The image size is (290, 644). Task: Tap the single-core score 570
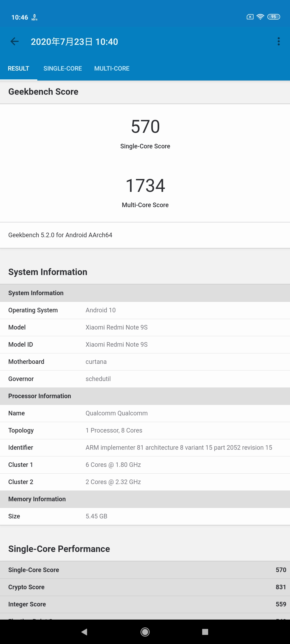point(145,126)
